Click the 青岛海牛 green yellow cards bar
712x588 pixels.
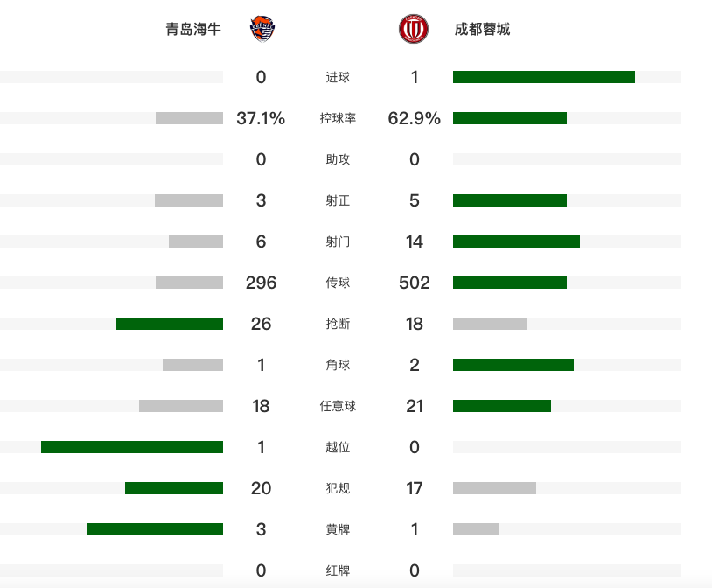click(x=155, y=529)
